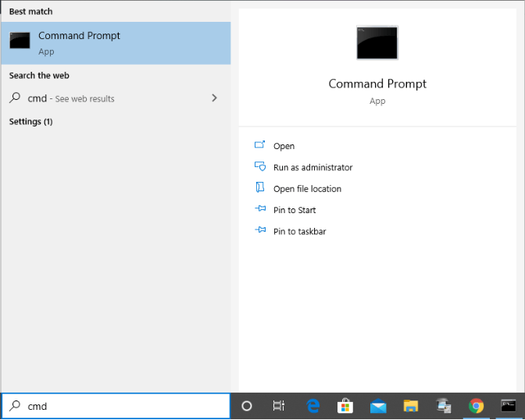This screenshot has width=525, height=420.
Task: Select the Command Prompt best match result
Action: point(116,43)
